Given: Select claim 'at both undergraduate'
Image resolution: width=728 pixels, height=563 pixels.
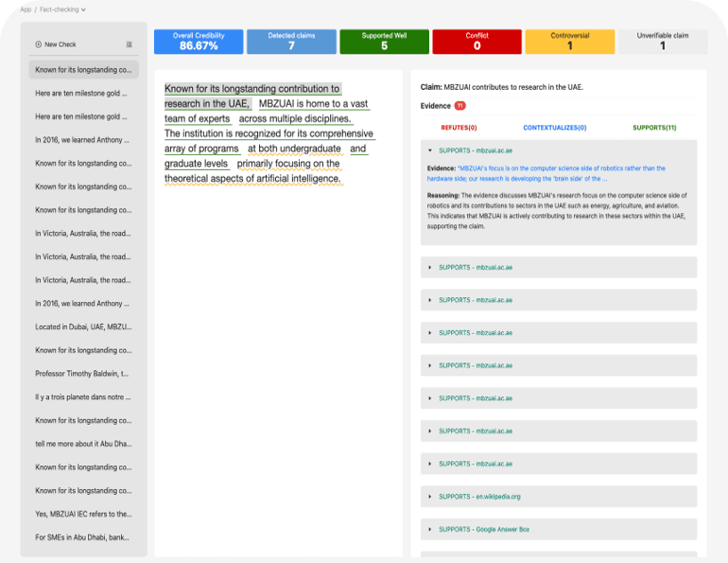Looking at the screenshot, I should [x=294, y=149].
